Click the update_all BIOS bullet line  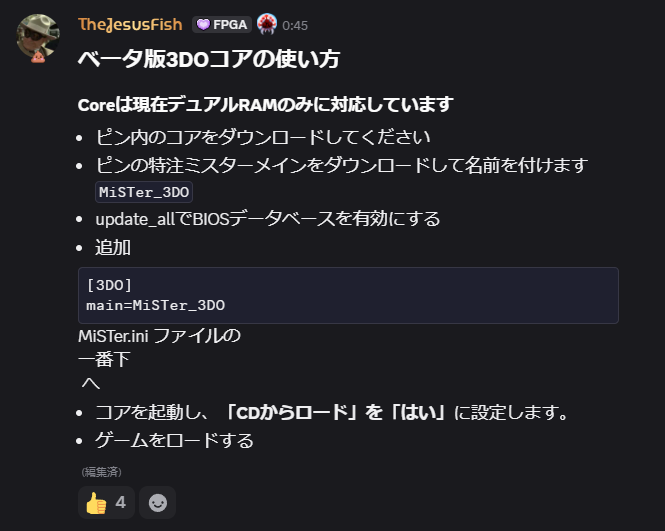268,219
